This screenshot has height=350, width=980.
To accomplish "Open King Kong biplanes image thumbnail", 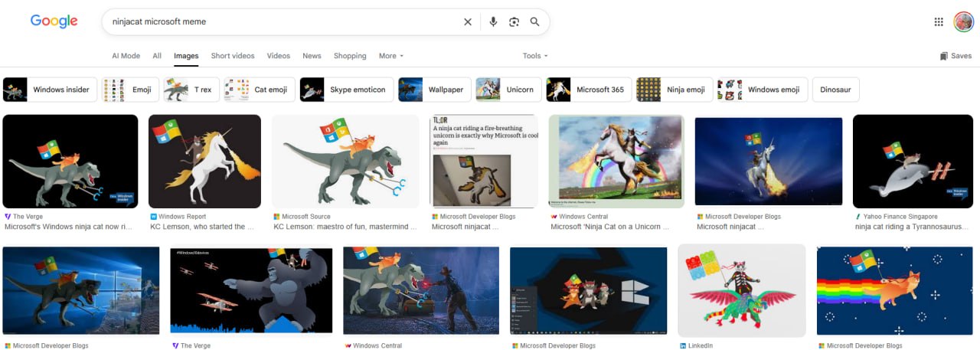I will pos(251,290).
